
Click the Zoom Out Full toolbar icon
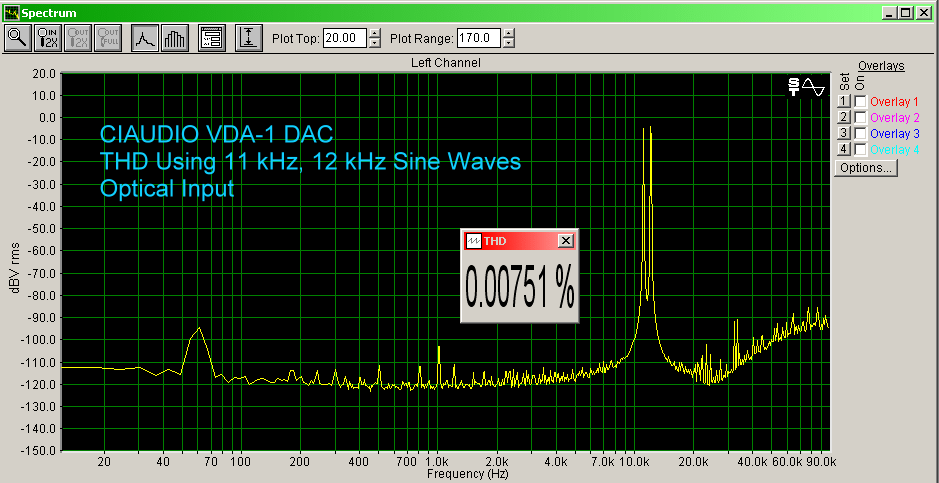point(108,39)
